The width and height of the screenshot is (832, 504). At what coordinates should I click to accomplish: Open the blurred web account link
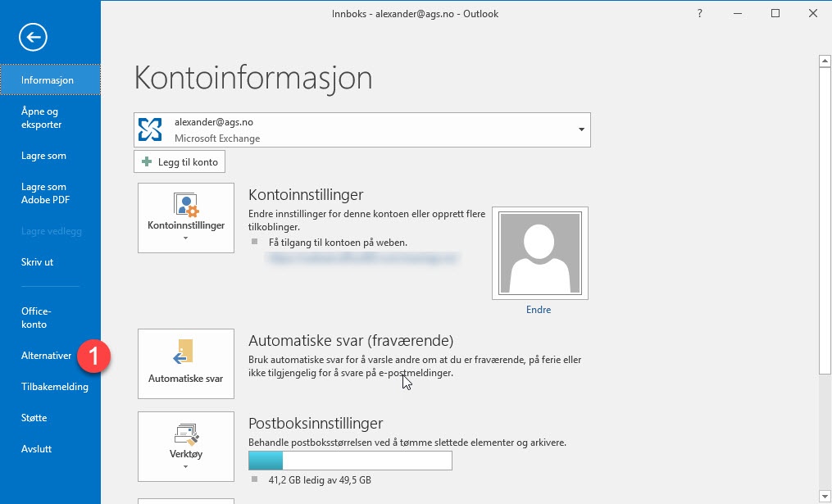(x=362, y=257)
